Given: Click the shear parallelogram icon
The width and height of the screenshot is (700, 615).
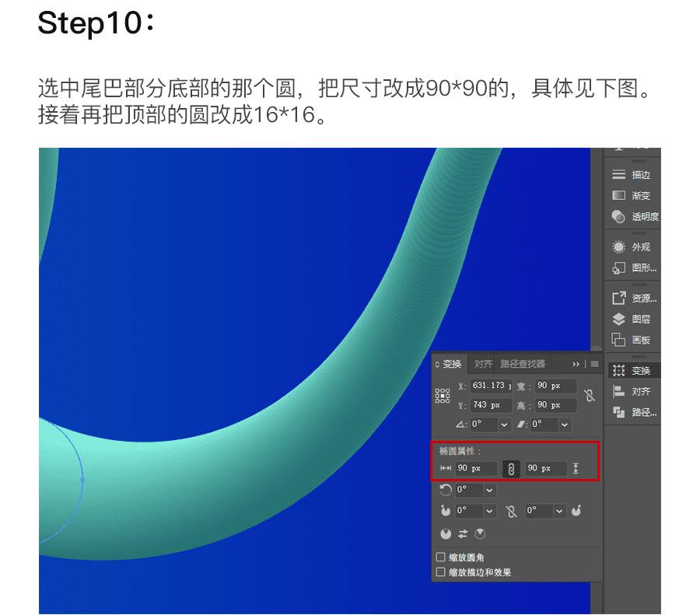Looking at the screenshot, I should coord(520,424).
